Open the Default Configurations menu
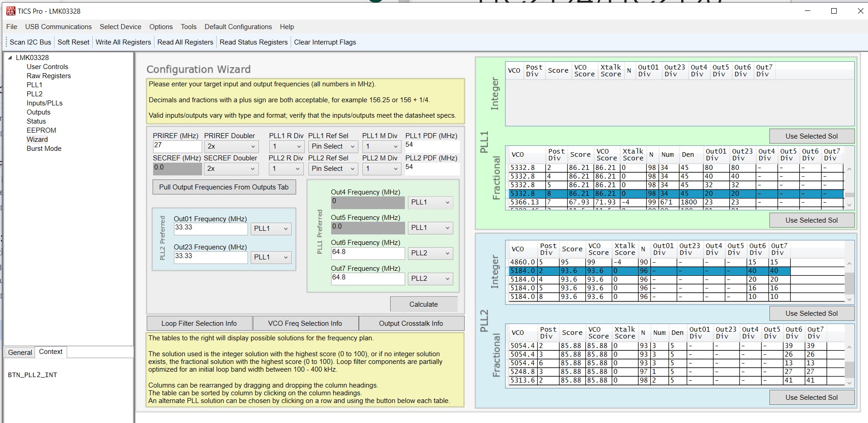This screenshot has height=423, width=868. (x=238, y=26)
